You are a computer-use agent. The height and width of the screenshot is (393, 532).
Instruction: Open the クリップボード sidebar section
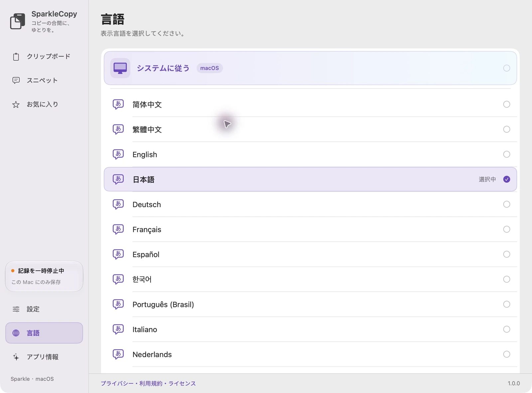point(44,57)
